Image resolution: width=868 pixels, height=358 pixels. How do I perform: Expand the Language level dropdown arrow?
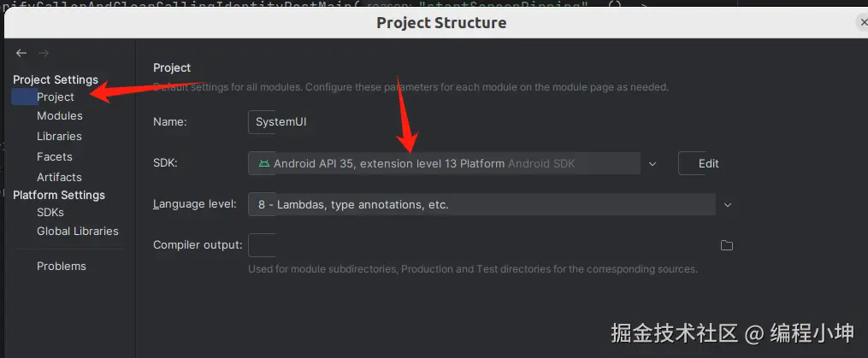pos(728,205)
